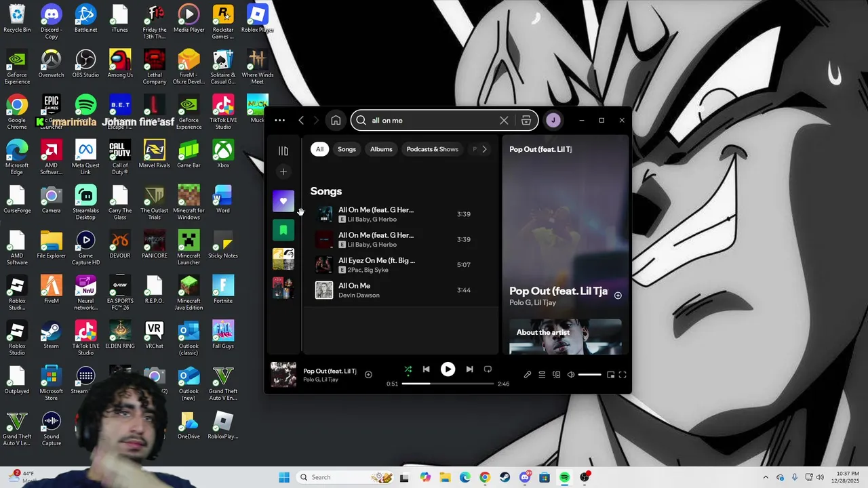Open the Spotify miniplayer

(x=610, y=375)
